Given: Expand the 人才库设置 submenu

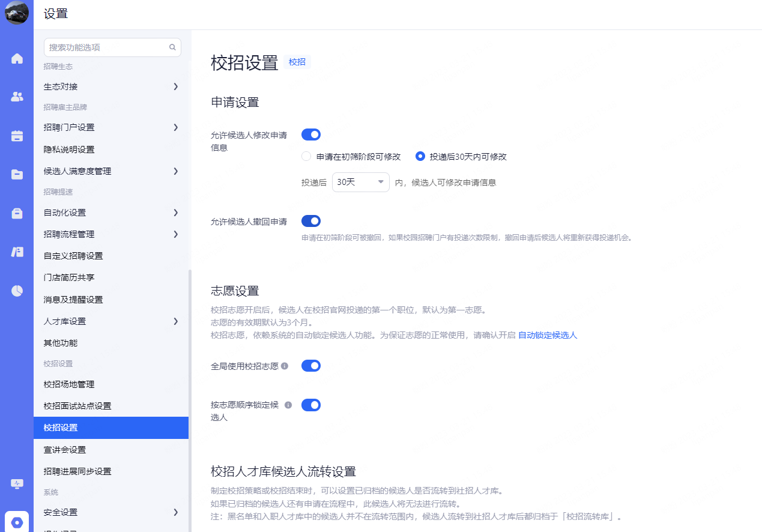Looking at the screenshot, I should [x=111, y=321].
